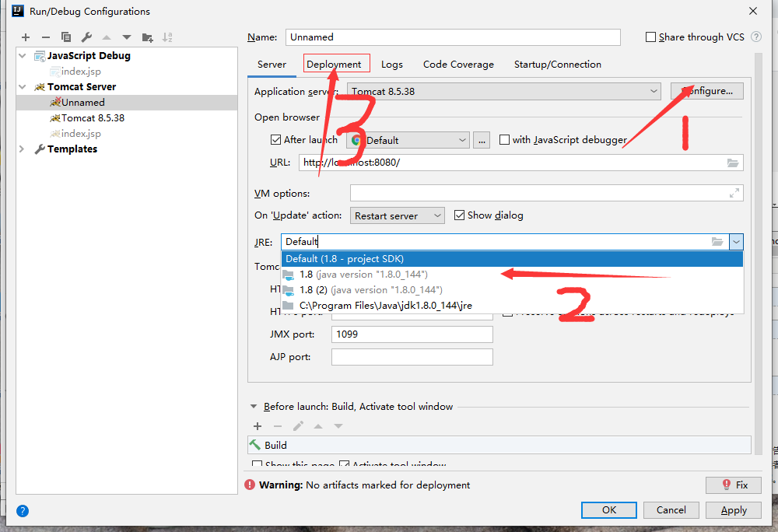Screen dimensions: 778x532
Task: Click the Name input field
Action: click(453, 37)
